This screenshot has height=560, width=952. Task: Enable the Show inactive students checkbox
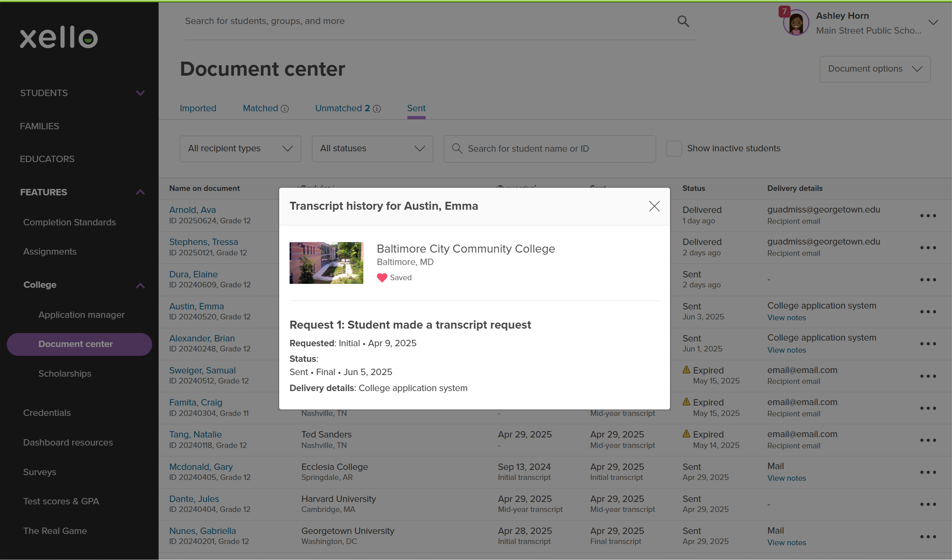[x=674, y=149]
